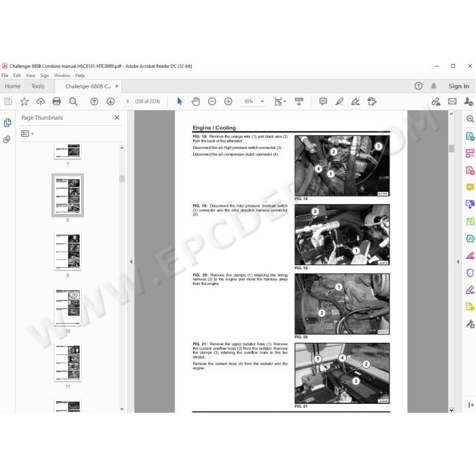
Task: Collapse the right tools pane arrow
Action: coord(458,261)
